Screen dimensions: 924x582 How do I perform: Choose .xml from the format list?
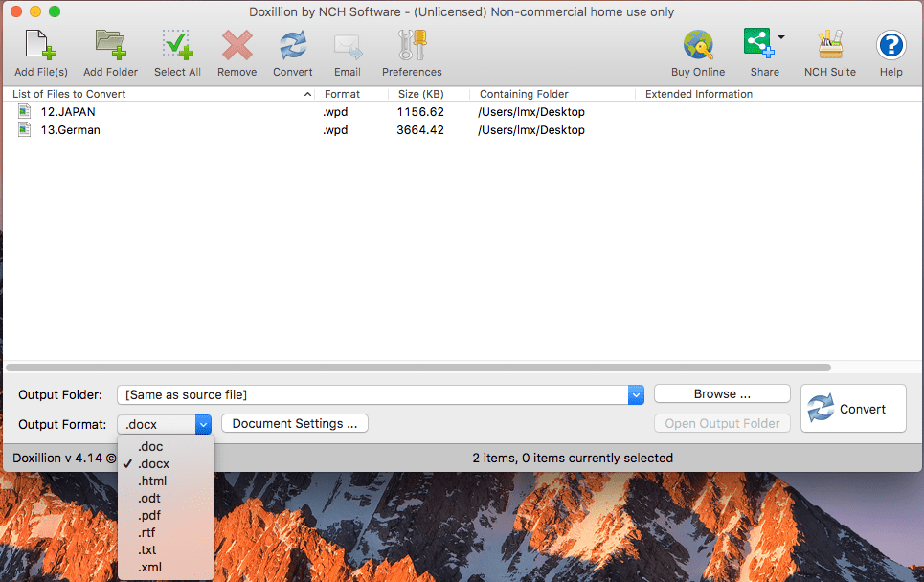[167, 568]
